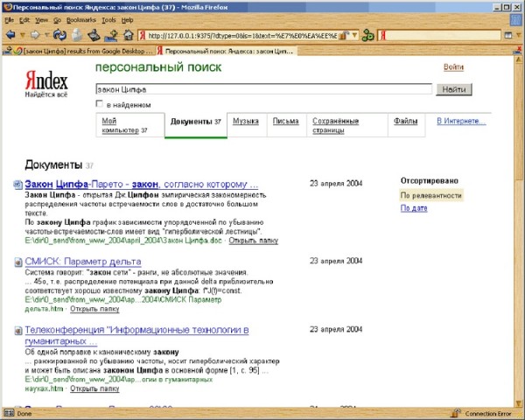Expand the address bar URL dropdown
The image size is (525, 420).
tap(353, 36)
